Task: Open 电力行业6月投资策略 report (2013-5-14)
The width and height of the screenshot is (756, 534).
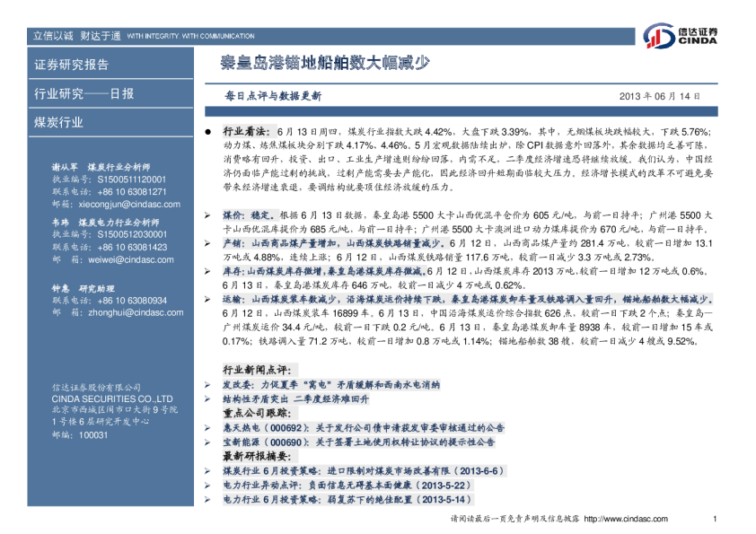Action: [x=347, y=499]
